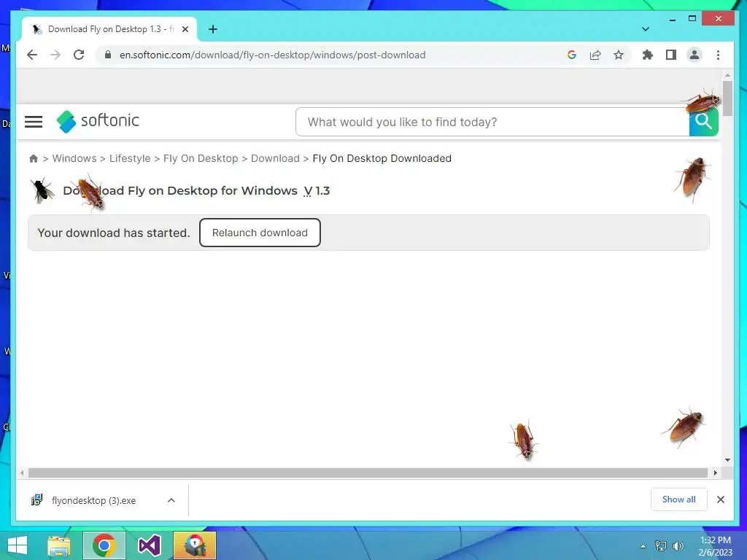Go to Softonic home breadcrumb icon
The height and width of the screenshot is (560, 747).
[34, 158]
